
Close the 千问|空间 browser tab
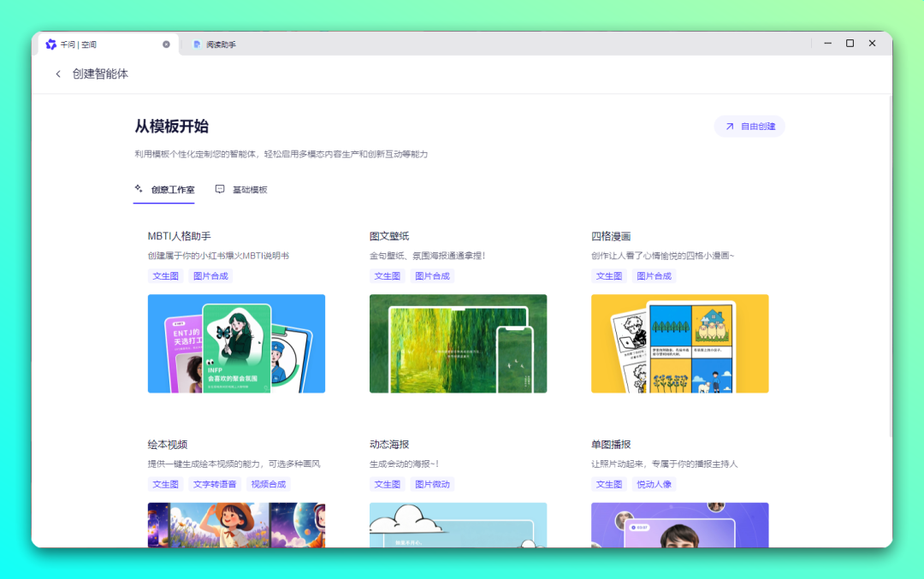click(166, 43)
